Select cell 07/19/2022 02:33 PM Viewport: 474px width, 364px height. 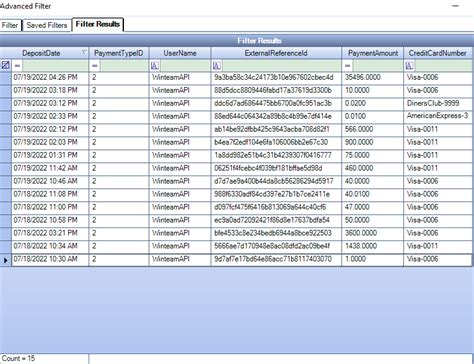pos(50,117)
